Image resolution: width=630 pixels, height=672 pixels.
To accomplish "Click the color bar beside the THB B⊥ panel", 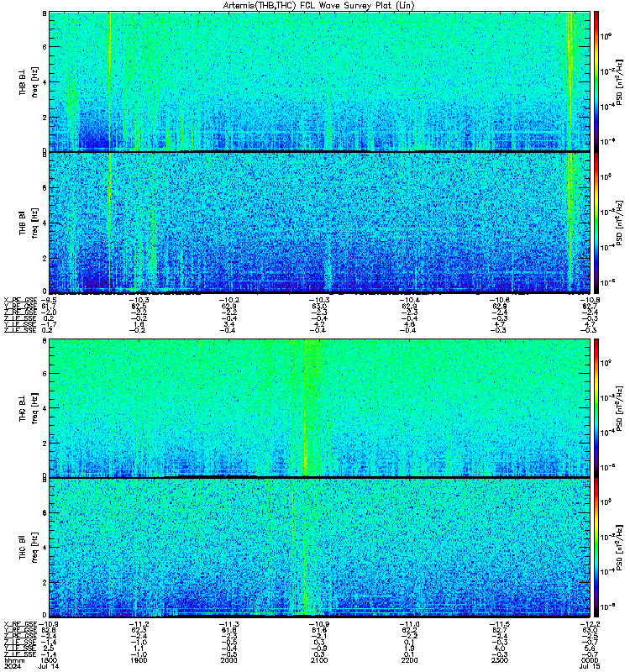I will point(596,81).
